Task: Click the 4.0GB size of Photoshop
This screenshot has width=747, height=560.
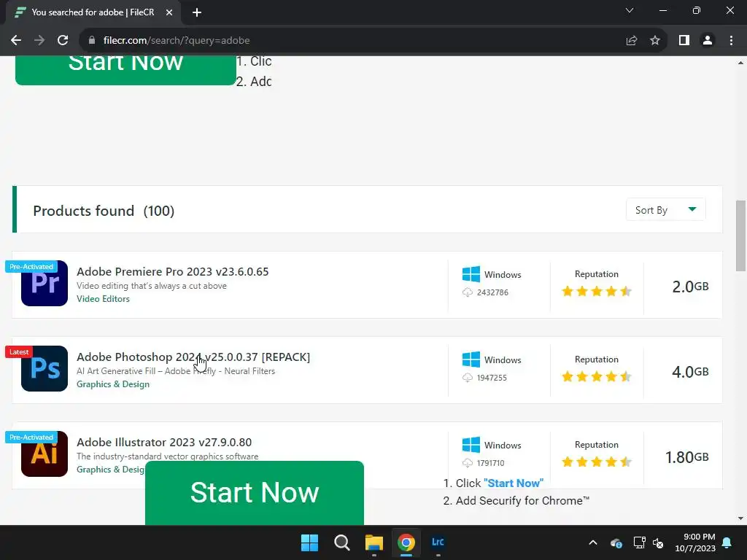Action: [690, 372]
